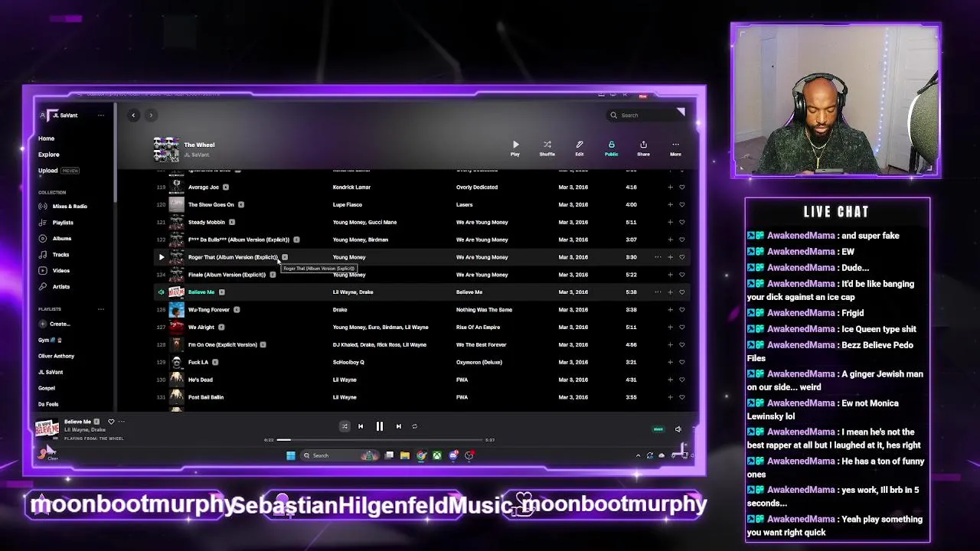980x551 pixels.
Task: Open more options for Roger That row
Action: click(658, 257)
